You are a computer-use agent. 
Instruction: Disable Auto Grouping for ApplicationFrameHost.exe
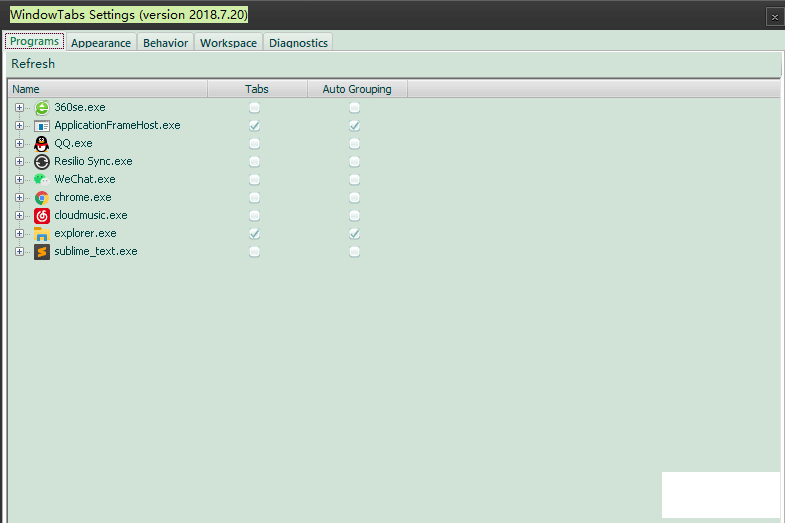(354, 126)
